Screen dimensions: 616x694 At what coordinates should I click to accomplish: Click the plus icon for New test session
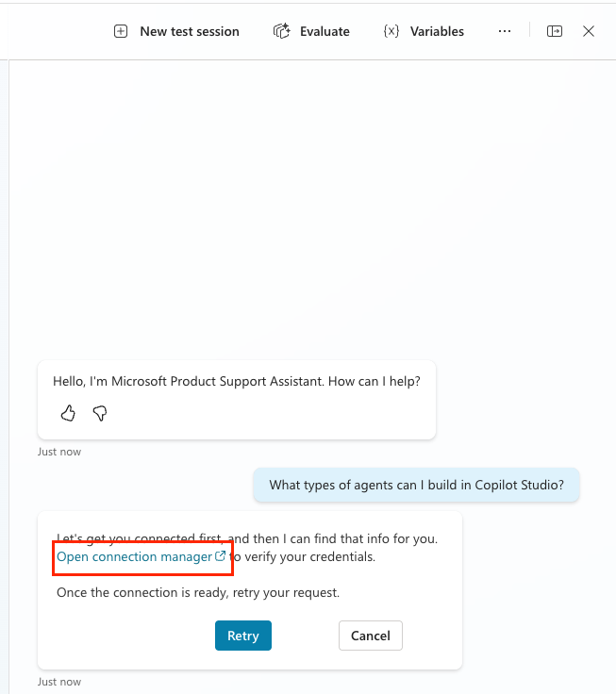pyautogui.click(x=121, y=31)
